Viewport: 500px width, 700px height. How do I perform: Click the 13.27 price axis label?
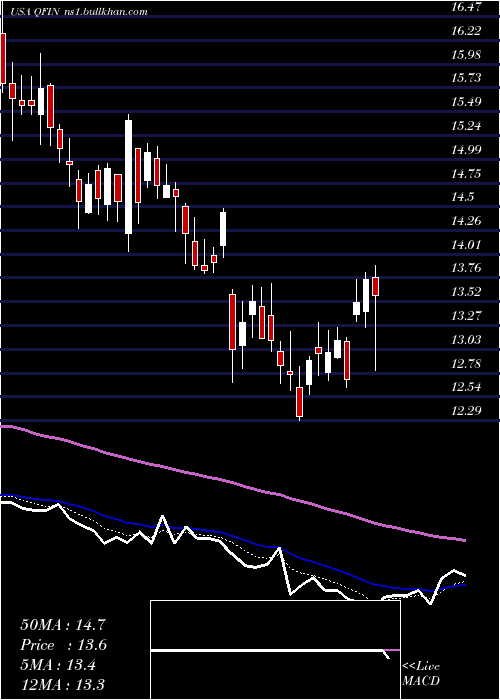pyautogui.click(x=467, y=316)
